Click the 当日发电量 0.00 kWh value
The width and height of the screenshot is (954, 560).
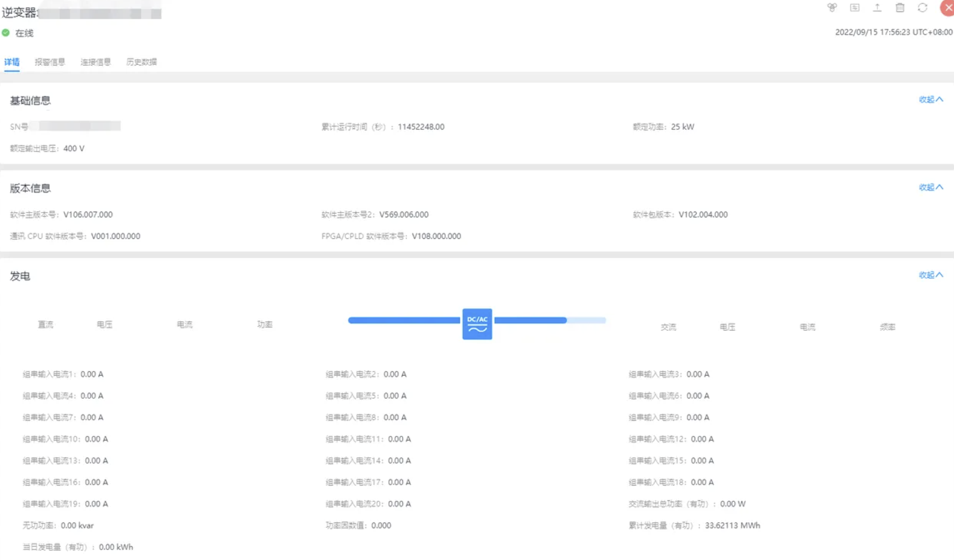116,546
